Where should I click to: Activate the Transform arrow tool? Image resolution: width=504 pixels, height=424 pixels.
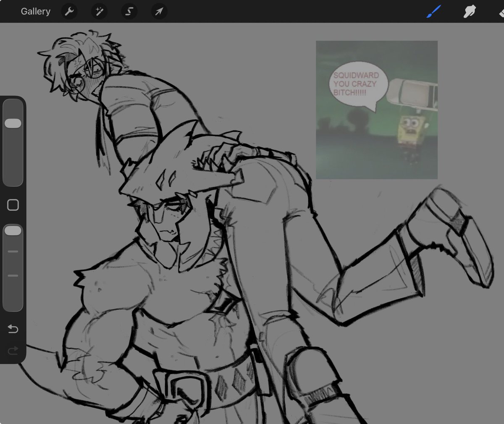click(x=159, y=12)
